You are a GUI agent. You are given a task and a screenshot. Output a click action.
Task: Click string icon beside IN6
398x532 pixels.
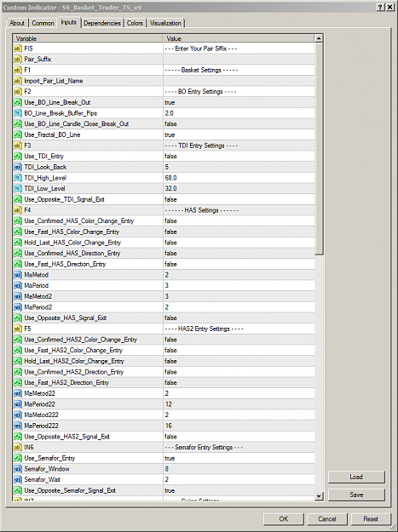pos(18,448)
